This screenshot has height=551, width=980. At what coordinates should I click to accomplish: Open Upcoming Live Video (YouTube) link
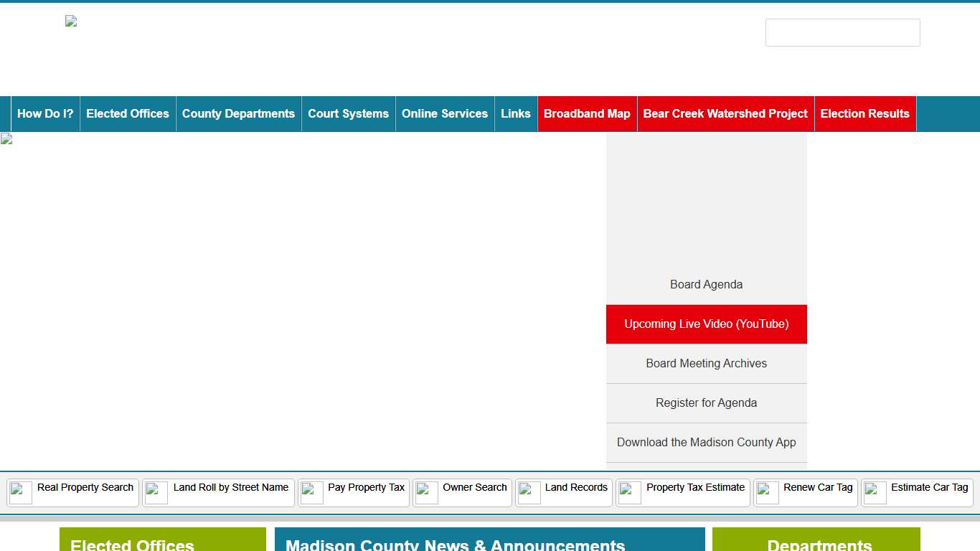706,324
